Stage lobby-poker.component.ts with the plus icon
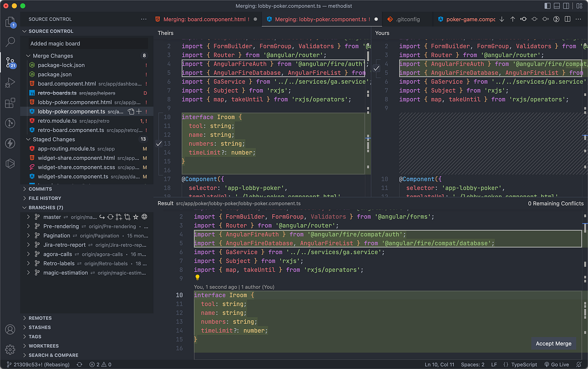Viewport: 588px width, 369px height. click(139, 111)
